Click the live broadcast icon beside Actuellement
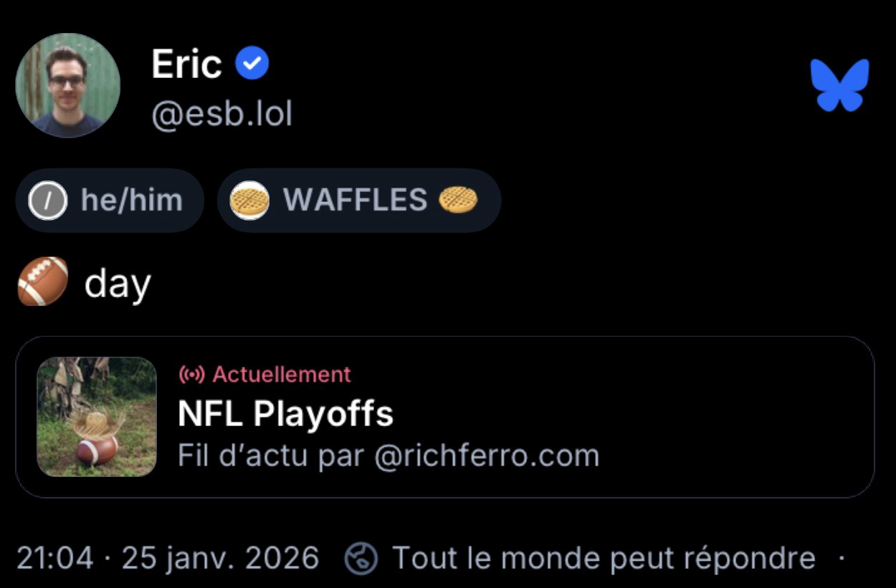The image size is (896, 588). click(x=191, y=374)
